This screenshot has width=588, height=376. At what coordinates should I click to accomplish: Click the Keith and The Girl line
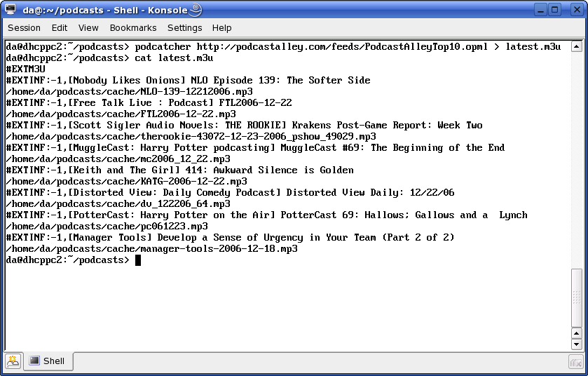180,170
